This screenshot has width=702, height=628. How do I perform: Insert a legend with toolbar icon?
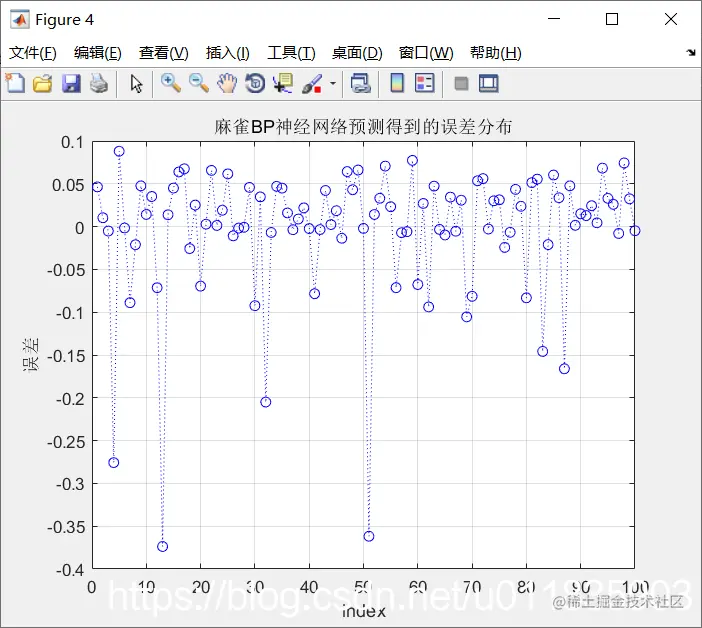tap(424, 84)
